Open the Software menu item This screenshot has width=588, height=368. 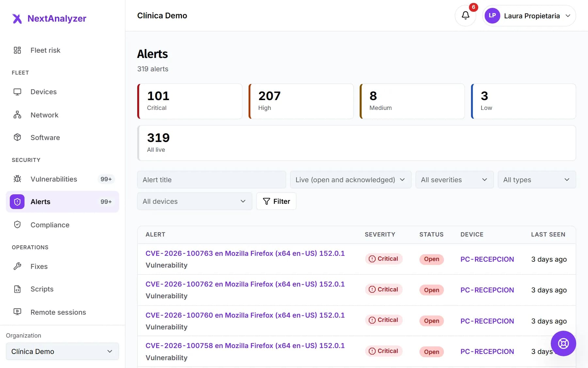point(62,137)
